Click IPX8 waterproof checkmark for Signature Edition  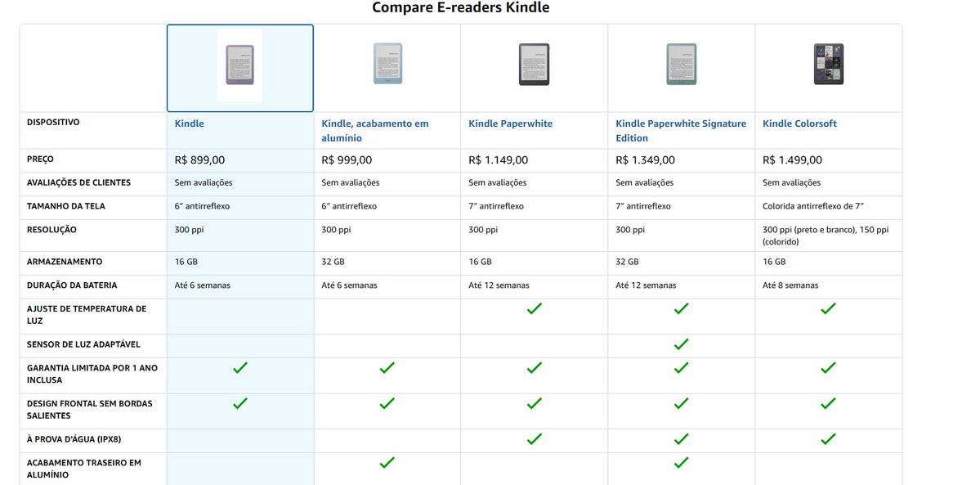(x=681, y=439)
